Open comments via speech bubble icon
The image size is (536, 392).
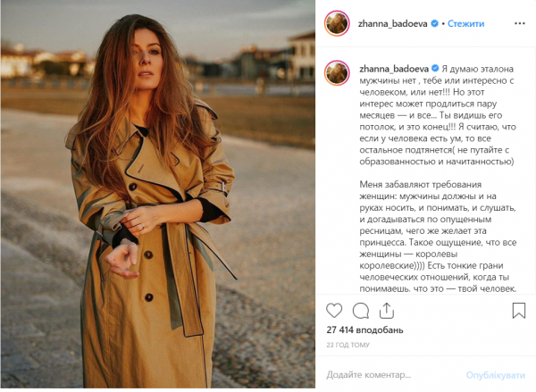point(361,311)
